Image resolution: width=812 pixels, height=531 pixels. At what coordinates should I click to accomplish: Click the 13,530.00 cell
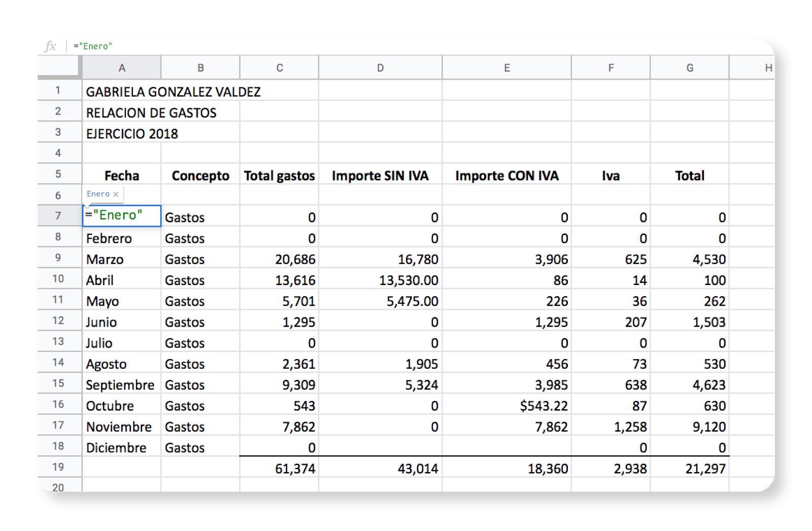click(380, 280)
